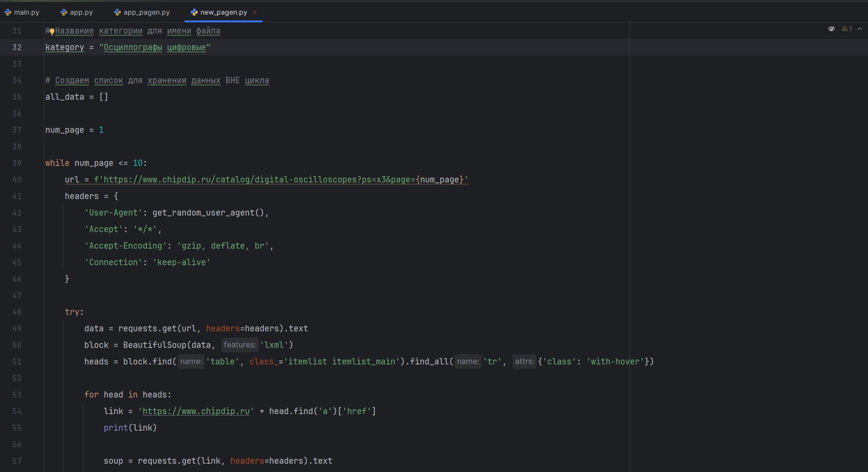Click the 'with-hover' string
The height and width of the screenshot is (472, 868).
click(615, 362)
